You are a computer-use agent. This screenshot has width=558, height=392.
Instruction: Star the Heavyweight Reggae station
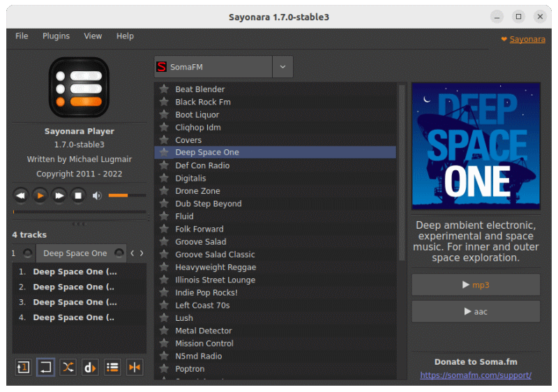pyautogui.click(x=164, y=266)
